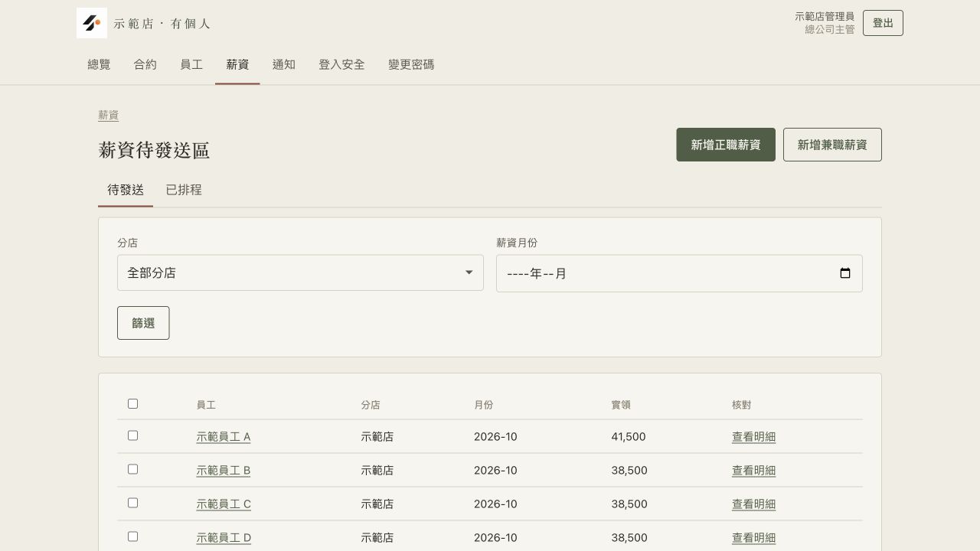Open the 總覽 navigation tab

tap(100, 65)
